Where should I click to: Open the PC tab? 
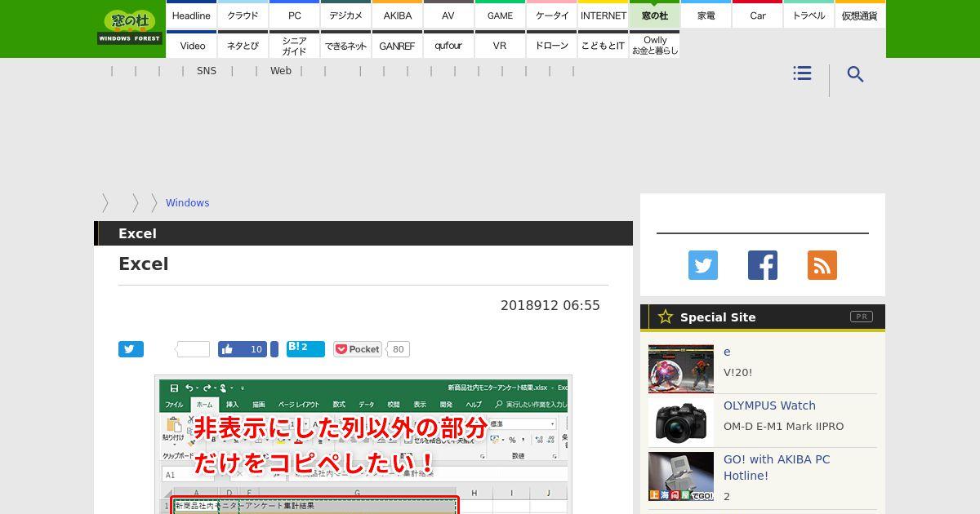coord(294,15)
